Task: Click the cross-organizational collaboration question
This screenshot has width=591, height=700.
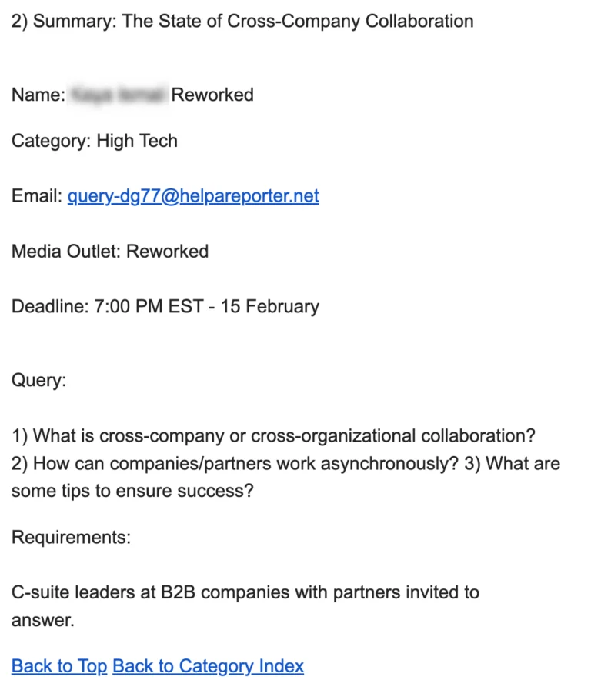Action: click(x=273, y=435)
